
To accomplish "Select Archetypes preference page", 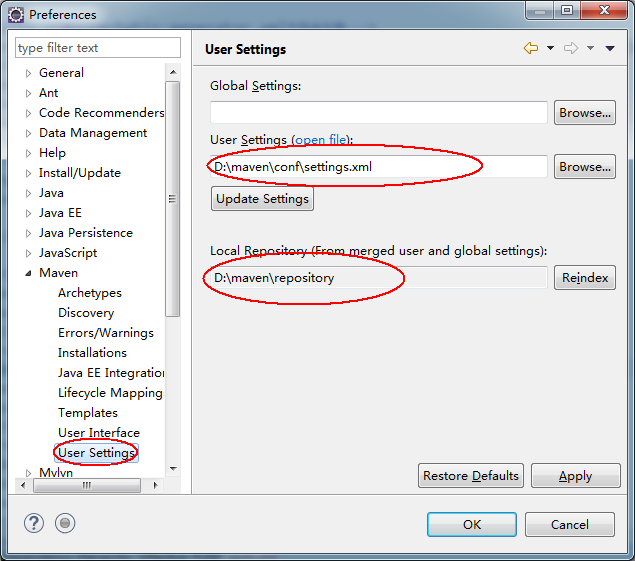I will click(x=90, y=293).
